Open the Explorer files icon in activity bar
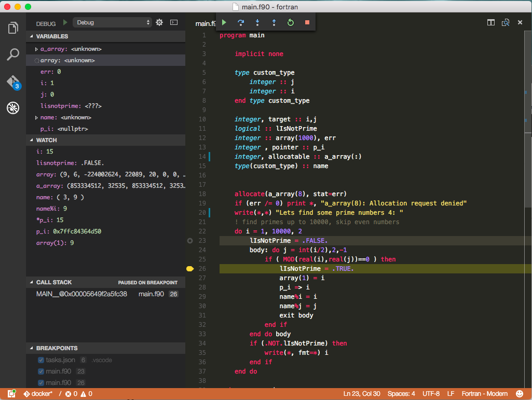Screen dimensions: 532x400 point(13,28)
